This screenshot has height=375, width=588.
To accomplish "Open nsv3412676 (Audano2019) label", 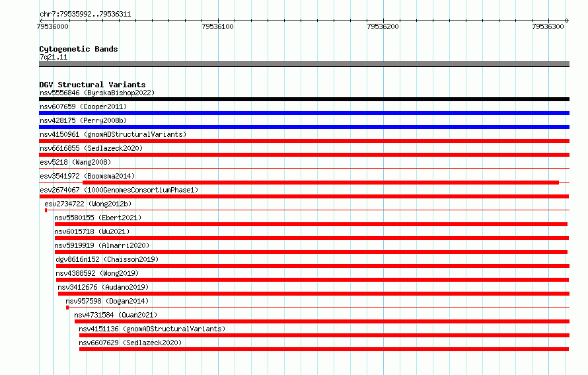I will click(103, 287).
